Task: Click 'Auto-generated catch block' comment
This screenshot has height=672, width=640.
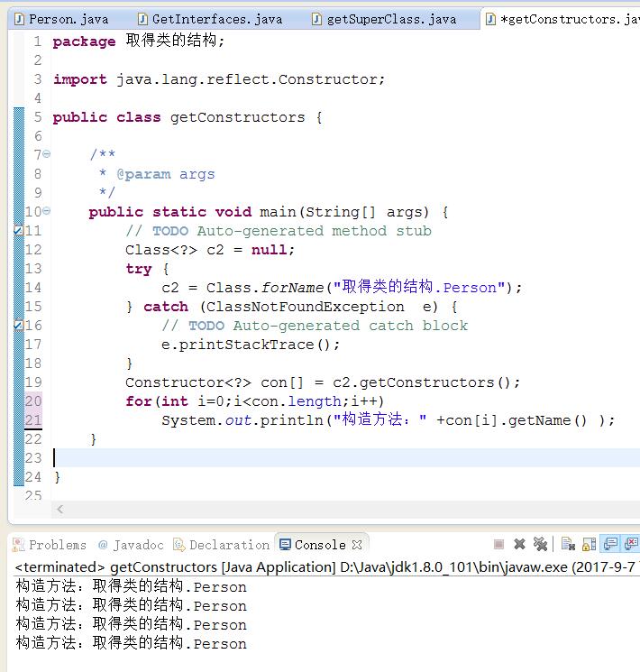Action: point(350,326)
